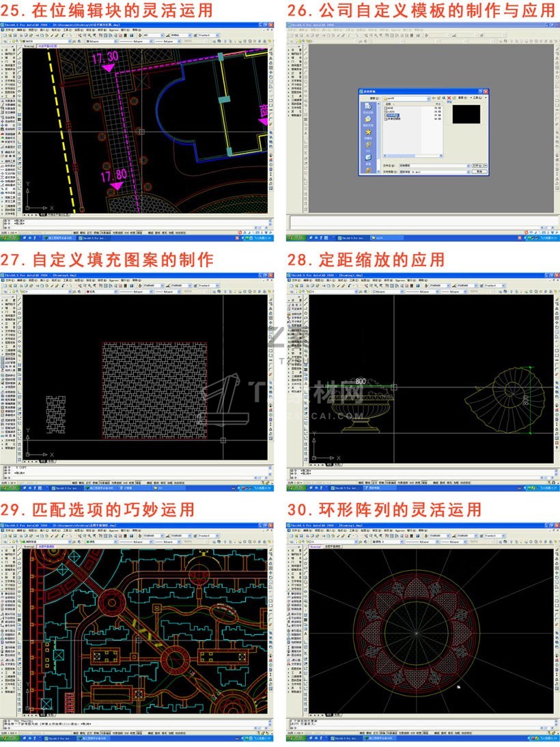This screenshot has height=747, width=560.
Task: Click the black preview thumbnail in the template dialog
Action: [466, 114]
